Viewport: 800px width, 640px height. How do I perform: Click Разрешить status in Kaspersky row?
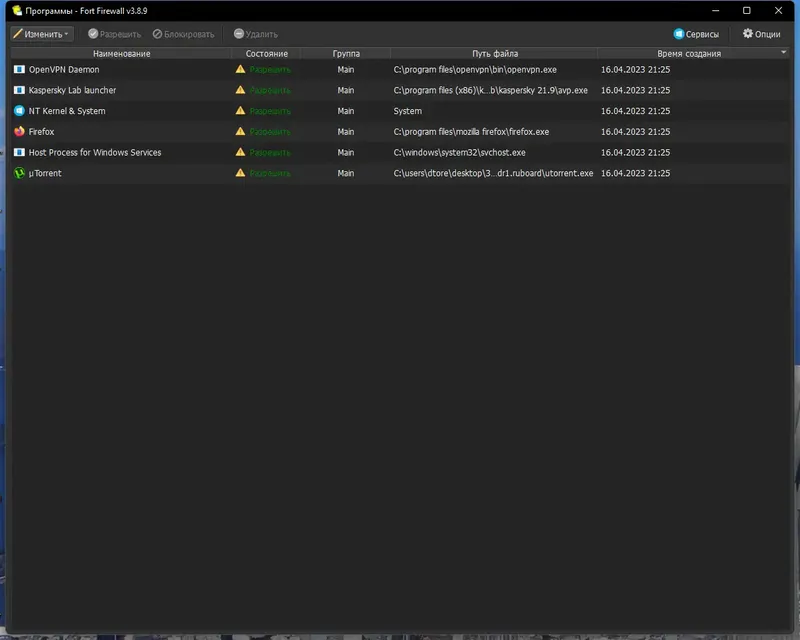point(270,90)
